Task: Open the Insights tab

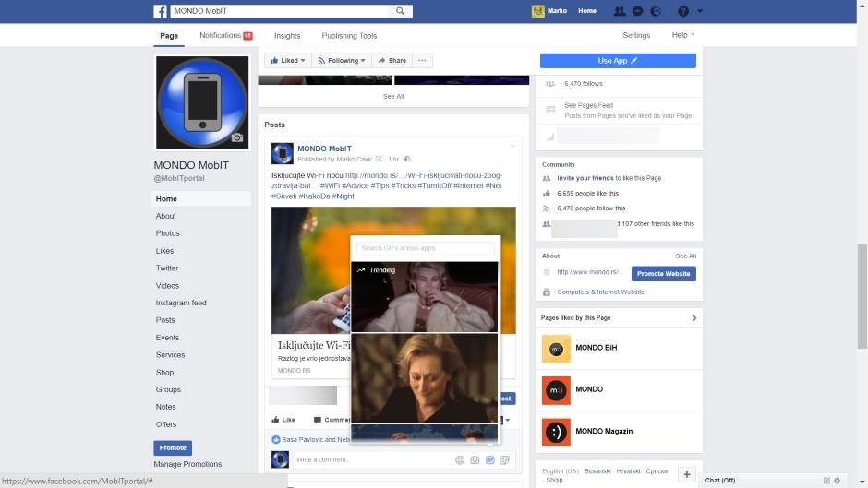Action: click(287, 35)
